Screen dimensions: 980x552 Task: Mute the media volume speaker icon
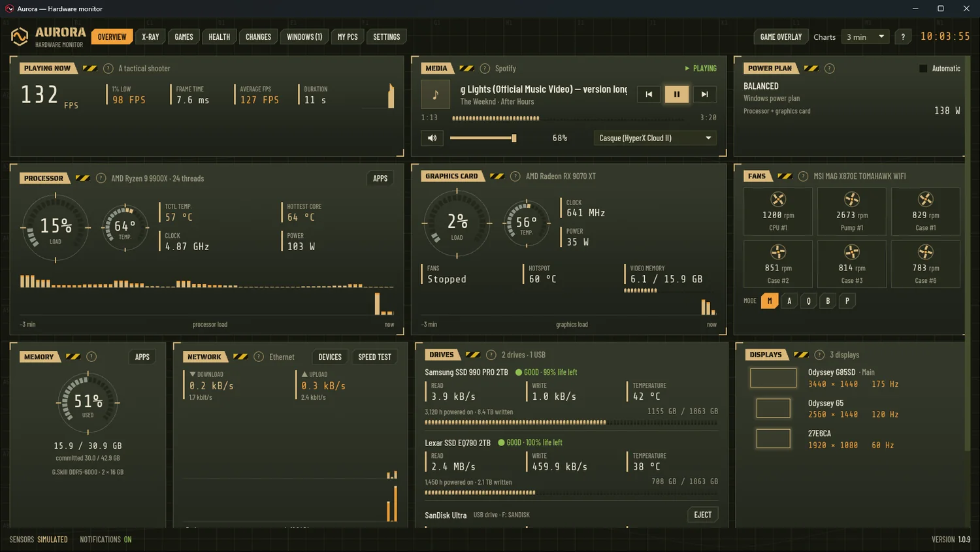[x=432, y=138]
